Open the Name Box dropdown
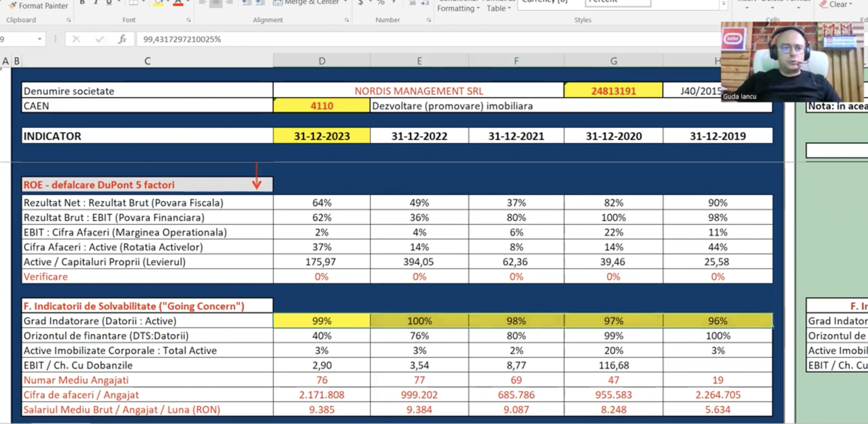Screen dimensions: 868x424 point(39,39)
